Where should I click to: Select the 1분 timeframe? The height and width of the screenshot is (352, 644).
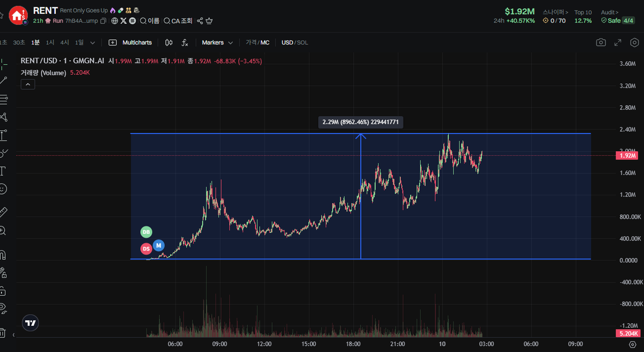click(x=35, y=42)
